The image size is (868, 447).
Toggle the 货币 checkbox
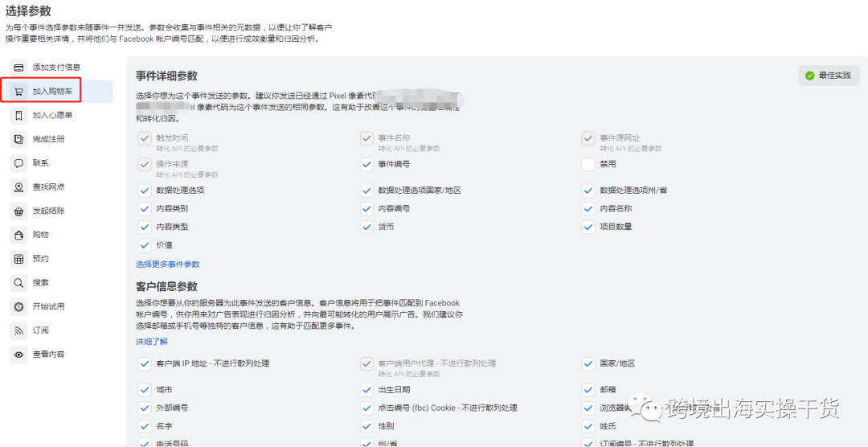[x=366, y=227]
